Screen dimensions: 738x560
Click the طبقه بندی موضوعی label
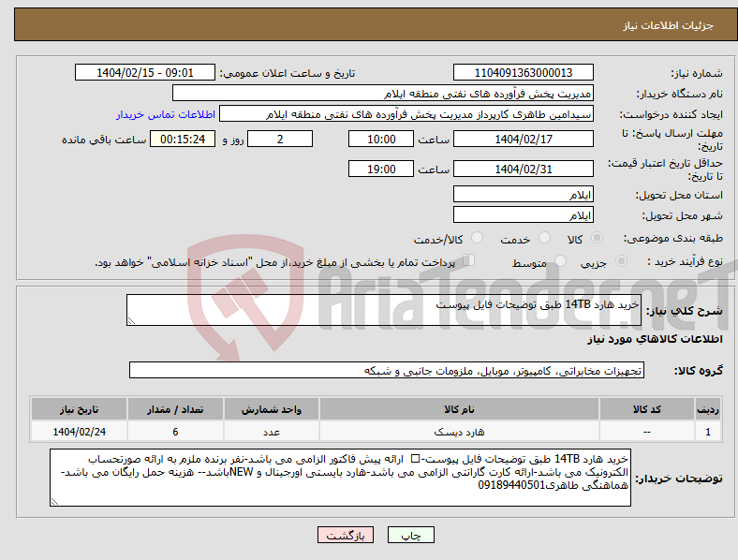672,238
